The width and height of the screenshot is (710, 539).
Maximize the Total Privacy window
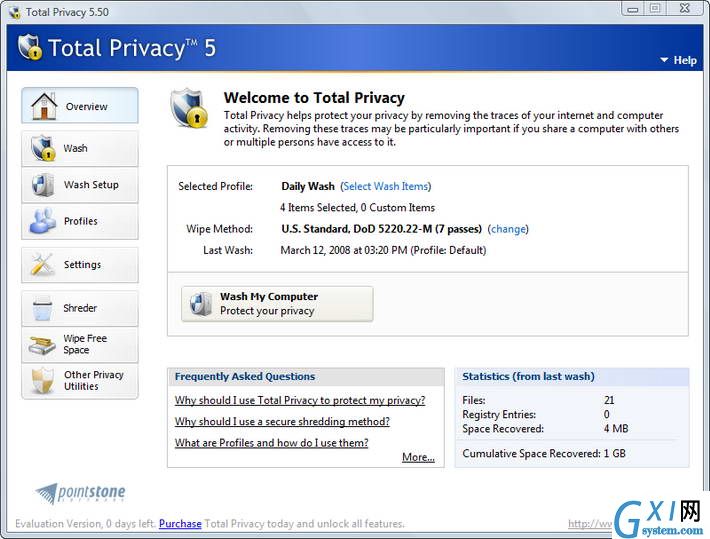(655, 9)
